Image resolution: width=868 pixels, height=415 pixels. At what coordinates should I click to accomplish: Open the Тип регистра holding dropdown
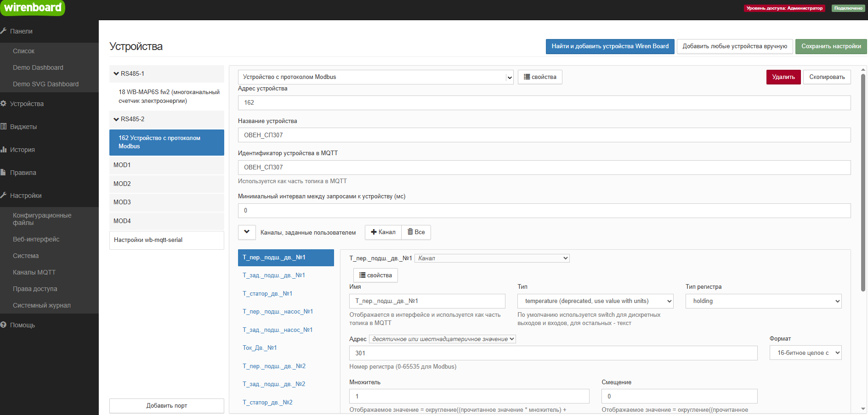pos(763,301)
